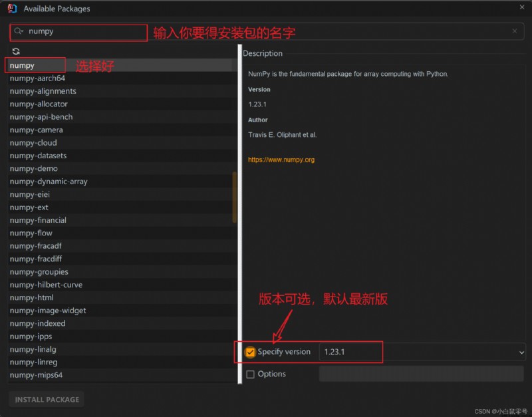Select numpy-alignments in the list
This screenshot has width=532, height=417.
(122, 91)
